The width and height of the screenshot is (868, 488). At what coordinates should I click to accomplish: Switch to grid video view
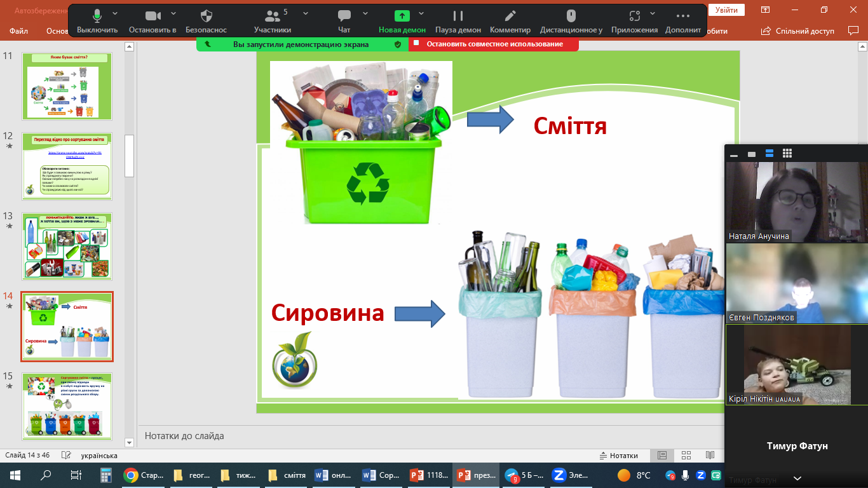787,154
